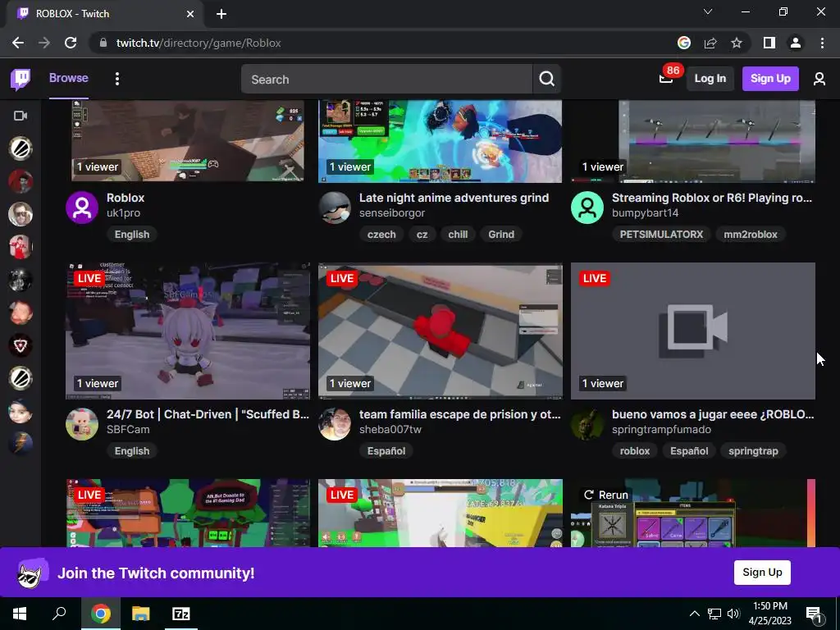
Task: Click the mm2roblox tag
Action: pyautogui.click(x=751, y=234)
